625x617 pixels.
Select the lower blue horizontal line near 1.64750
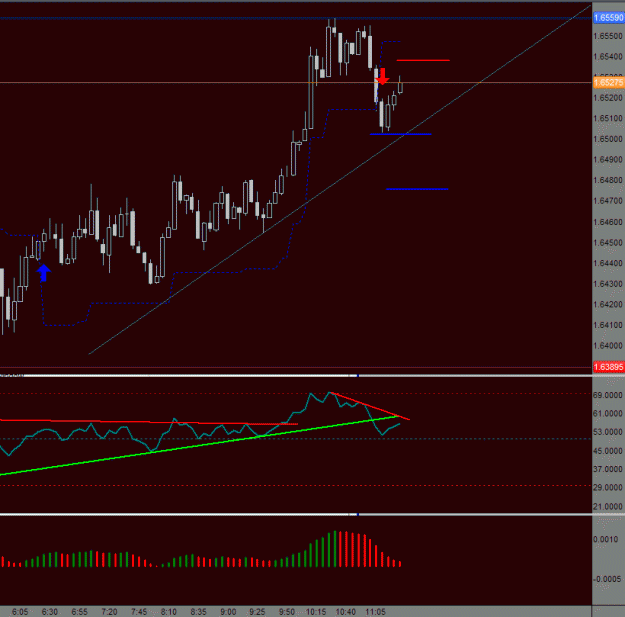click(417, 189)
